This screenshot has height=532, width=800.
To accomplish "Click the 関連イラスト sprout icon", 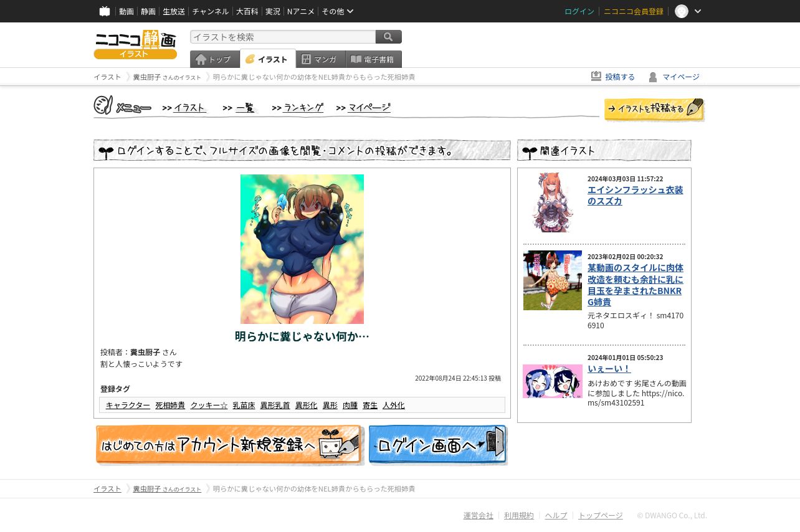I will click(530, 151).
